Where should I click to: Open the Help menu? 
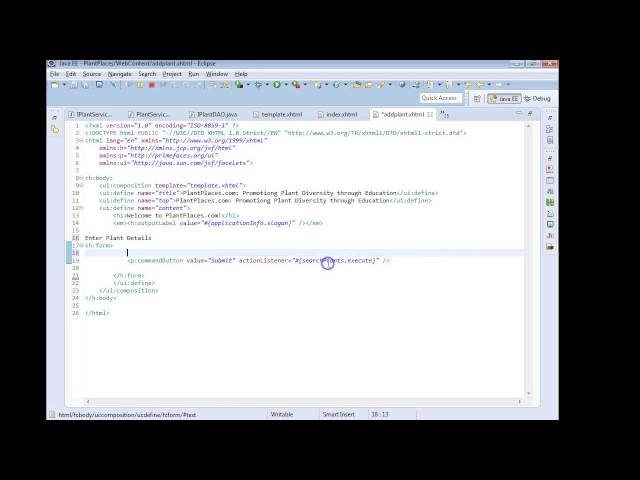(241, 74)
